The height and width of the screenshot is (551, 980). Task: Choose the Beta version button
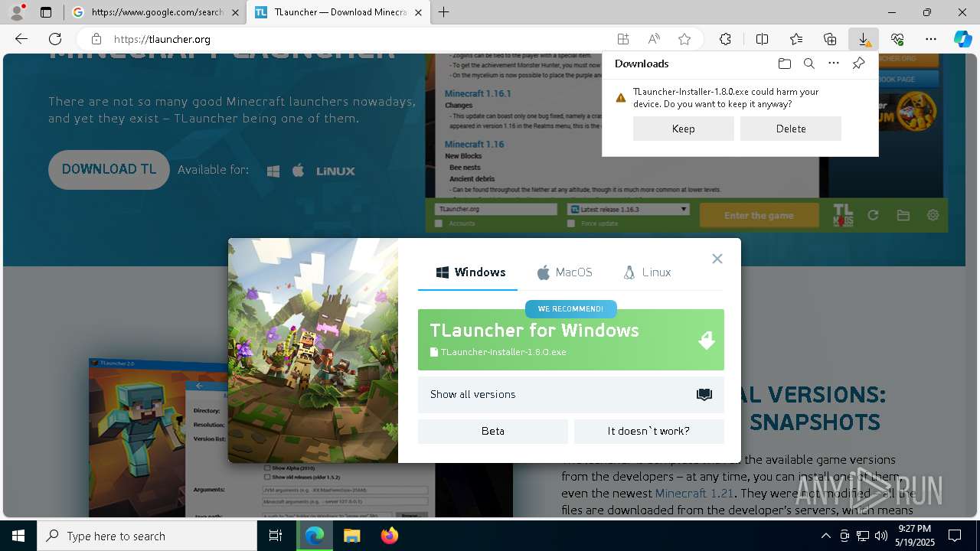click(x=493, y=432)
